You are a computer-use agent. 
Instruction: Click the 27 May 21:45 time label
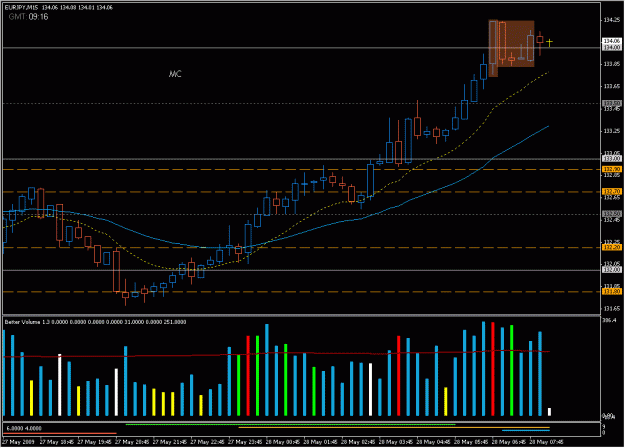tap(170, 442)
